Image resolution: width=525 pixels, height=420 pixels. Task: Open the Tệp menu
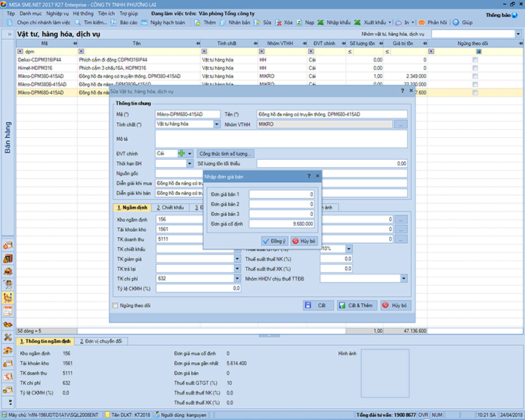tap(10, 13)
